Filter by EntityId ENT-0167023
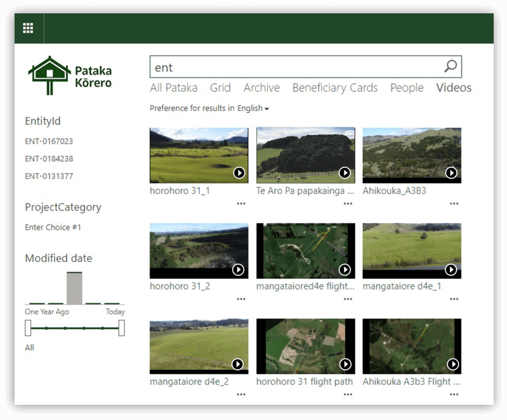The width and height of the screenshot is (507, 420). point(49,141)
